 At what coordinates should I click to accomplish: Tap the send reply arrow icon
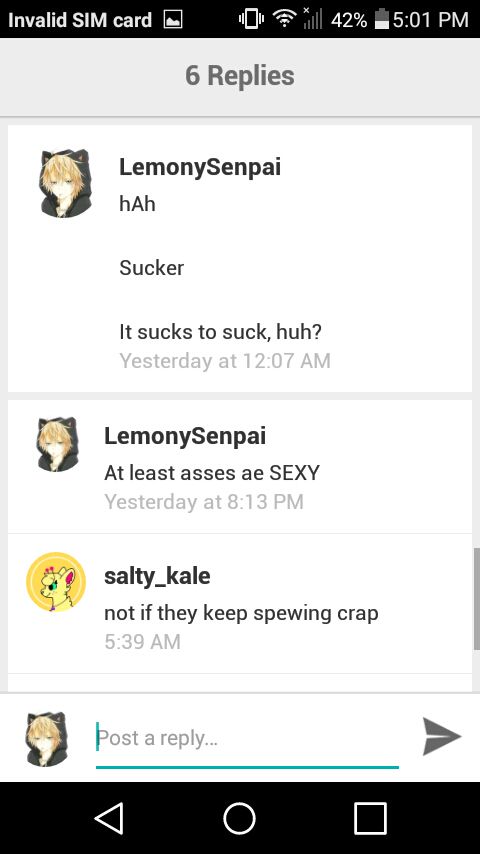coord(442,736)
